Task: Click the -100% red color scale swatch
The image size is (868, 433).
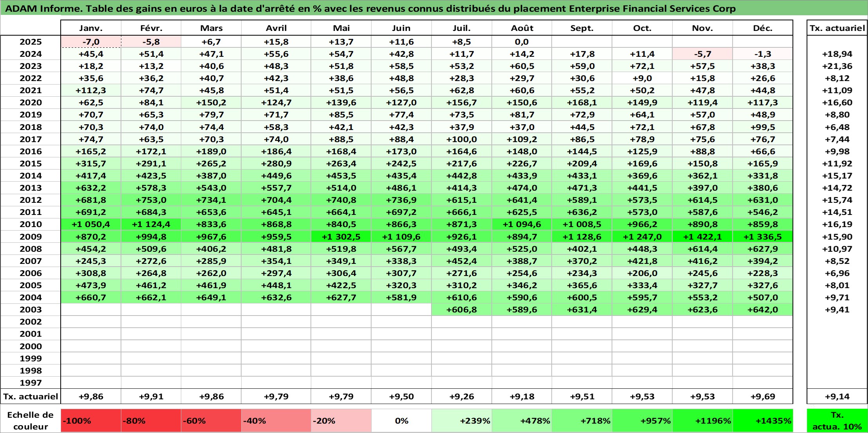Action: (x=91, y=421)
